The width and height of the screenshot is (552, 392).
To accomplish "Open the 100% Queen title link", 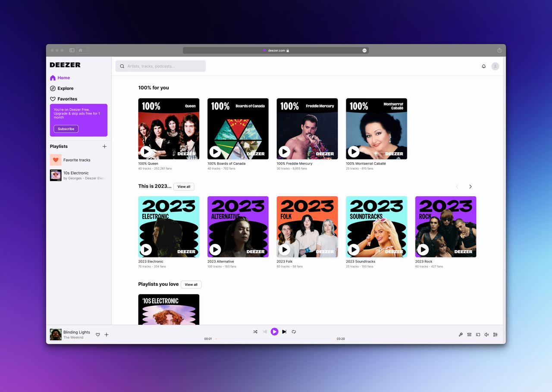I will click(148, 163).
